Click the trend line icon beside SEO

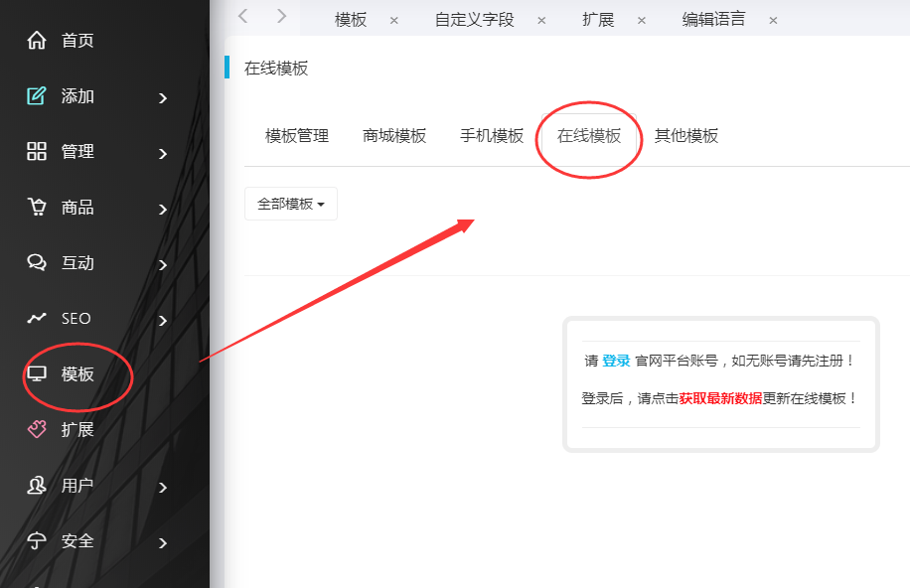[x=37, y=319]
